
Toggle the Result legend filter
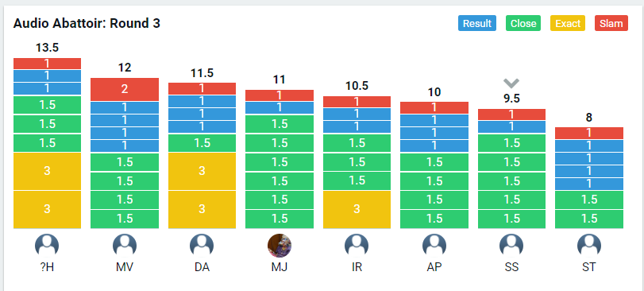pos(476,23)
